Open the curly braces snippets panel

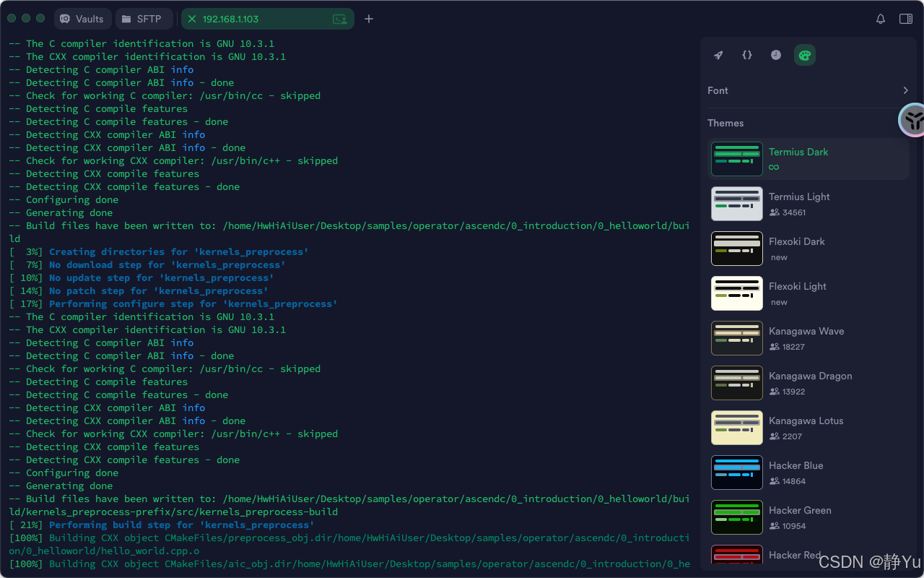pos(747,55)
